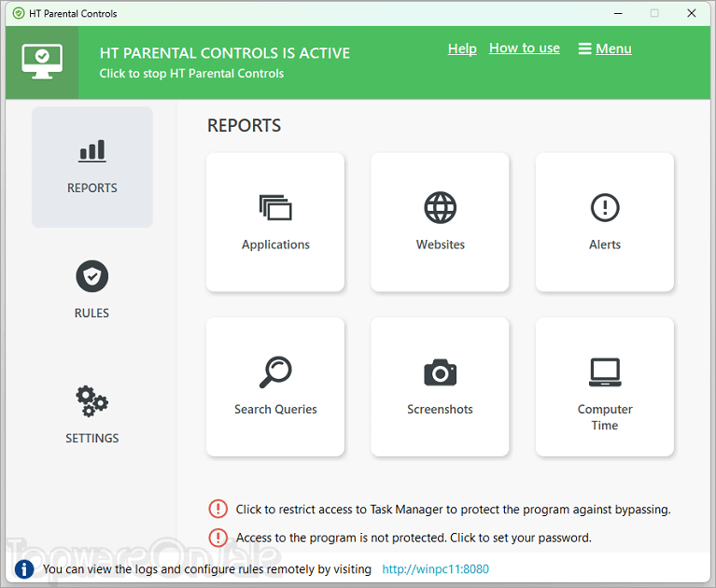Open the Search Queries report label

[275, 409]
